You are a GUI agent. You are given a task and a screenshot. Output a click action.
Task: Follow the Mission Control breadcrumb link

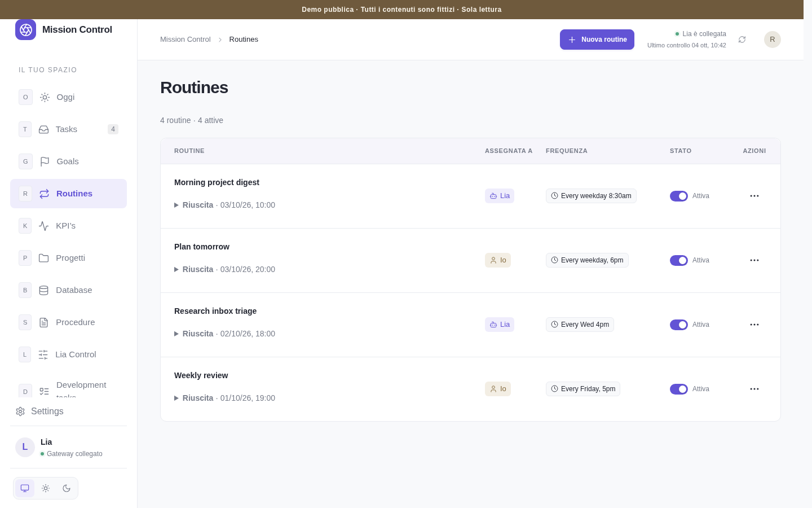tap(186, 40)
